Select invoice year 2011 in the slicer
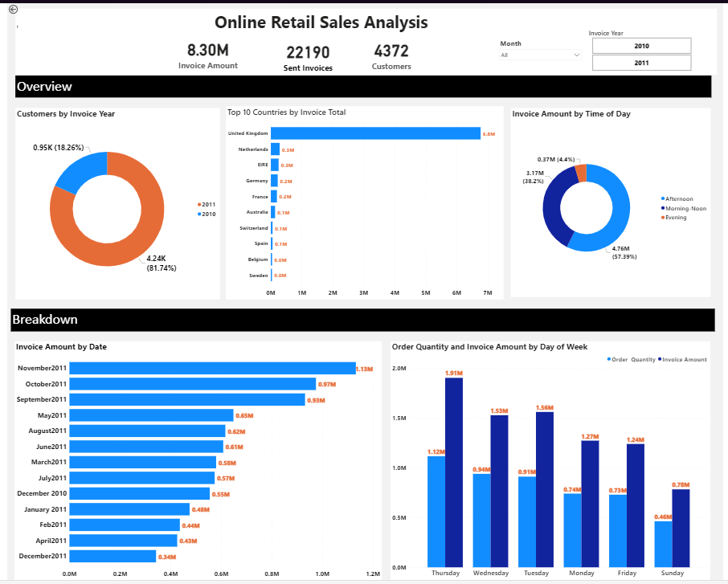The width and height of the screenshot is (728, 584). point(640,62)
